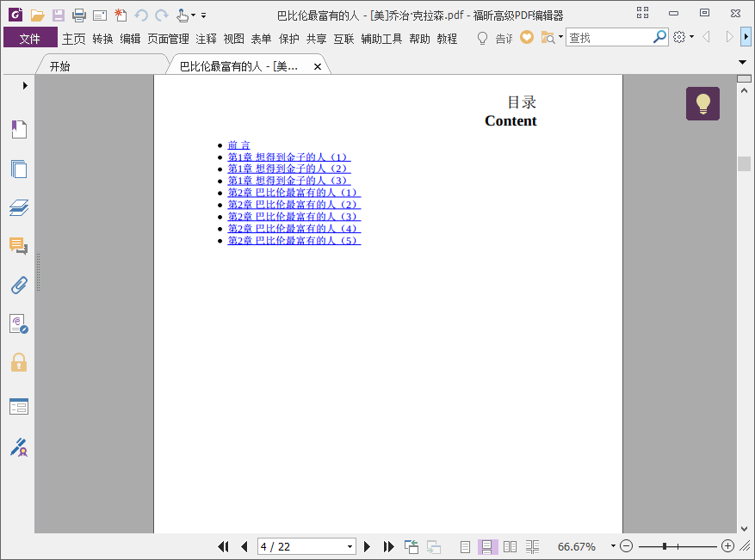The height and width of the screenshot is (560, 755).
Task: Toggle continuous page view mode
Action: (486, 546)
